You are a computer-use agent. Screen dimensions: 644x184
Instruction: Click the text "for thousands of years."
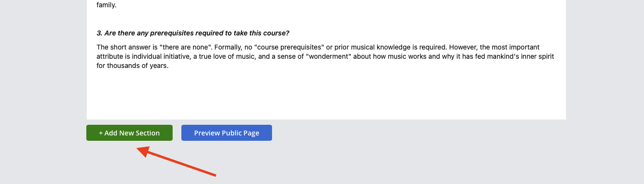[132, 67]
